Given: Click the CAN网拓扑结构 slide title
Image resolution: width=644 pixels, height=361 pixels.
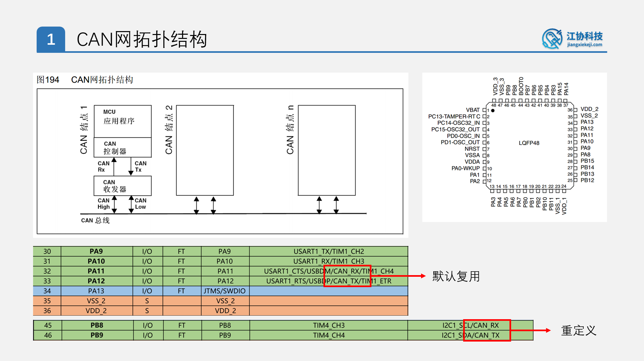Looking at the screenshot, I should pyautogui.click(x=142, y=40).
